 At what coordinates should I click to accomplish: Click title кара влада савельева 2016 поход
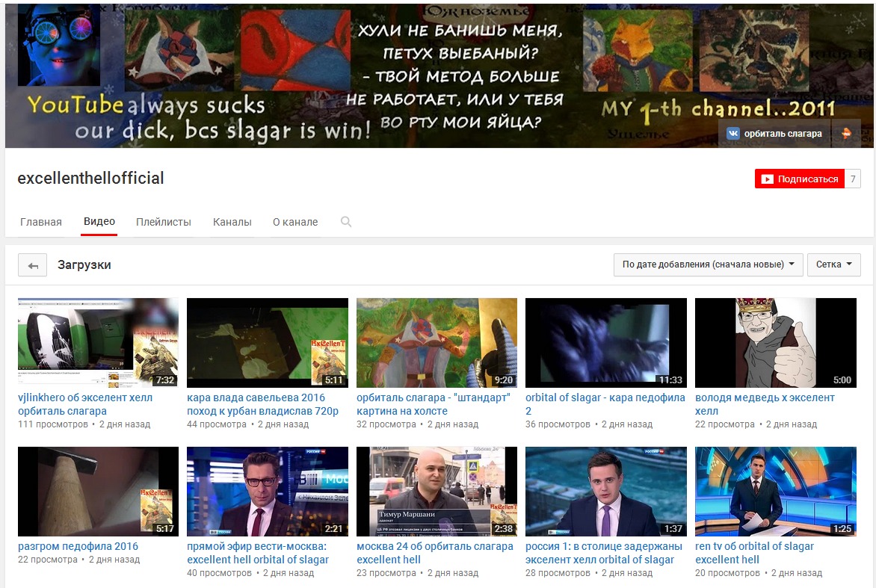coord(262,404)
